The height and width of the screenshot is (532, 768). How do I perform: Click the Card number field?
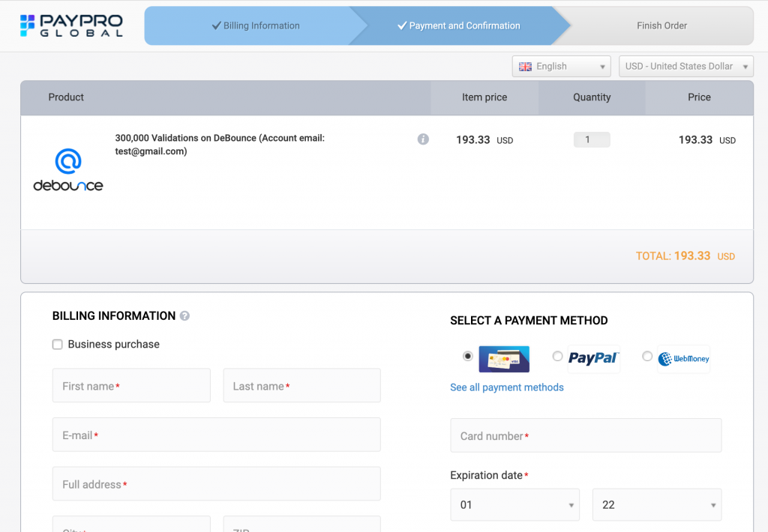tap(585, 436)
